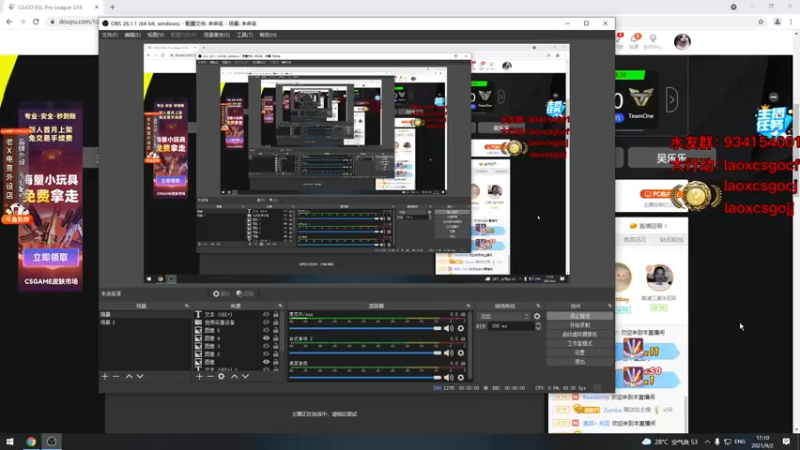Viewport: 800px width, 450px height.
Task: Toggle the lock on 视频采集设备 source
Action: (276, 322)
